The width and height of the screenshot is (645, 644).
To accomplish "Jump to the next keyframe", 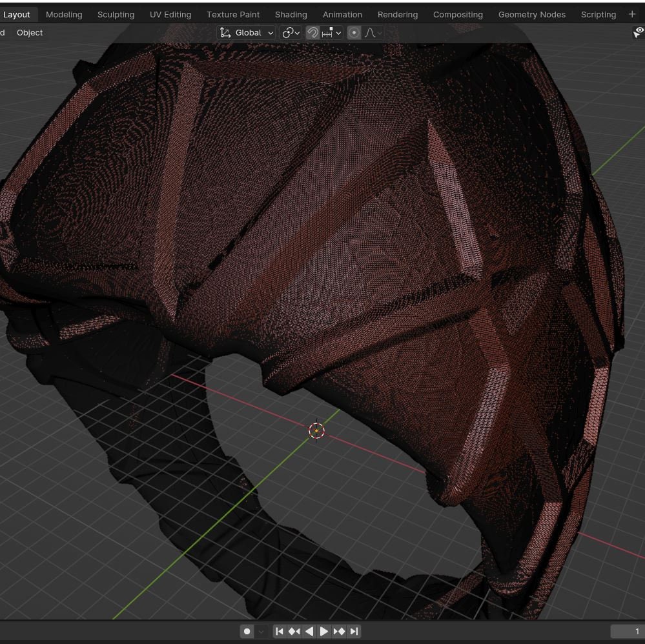I will pyautogui.click(x=339, y=631).
